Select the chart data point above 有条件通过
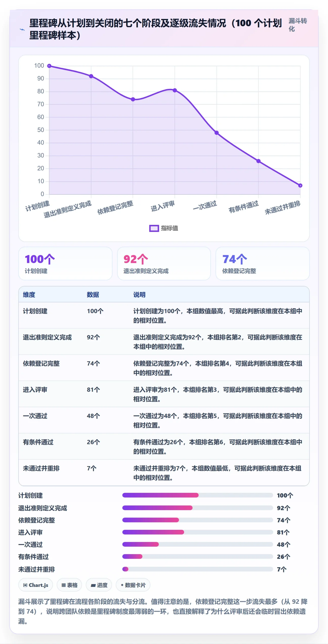The image size is (328, 644). (x=258, y=161)
